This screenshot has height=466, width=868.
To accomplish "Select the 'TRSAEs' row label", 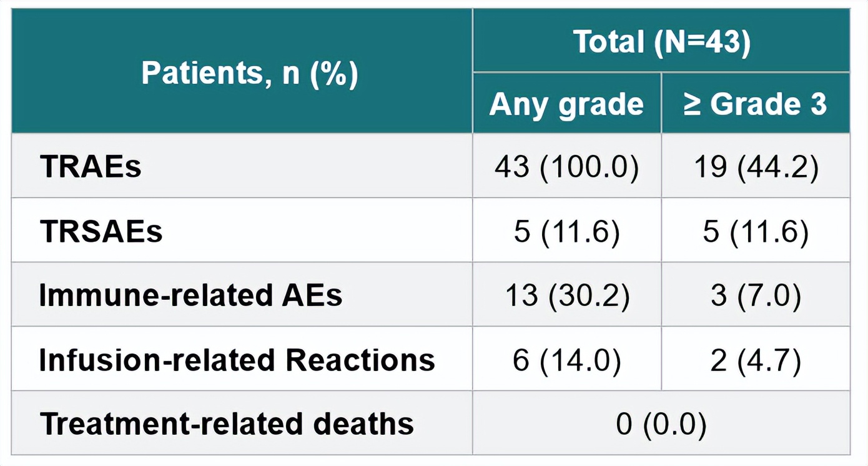I will [101, 232].
